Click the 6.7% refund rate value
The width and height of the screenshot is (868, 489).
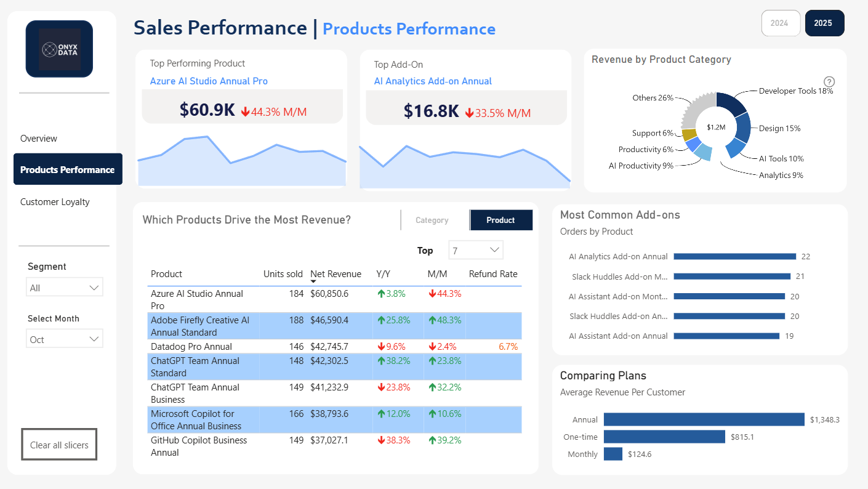[x=508, y=347]
